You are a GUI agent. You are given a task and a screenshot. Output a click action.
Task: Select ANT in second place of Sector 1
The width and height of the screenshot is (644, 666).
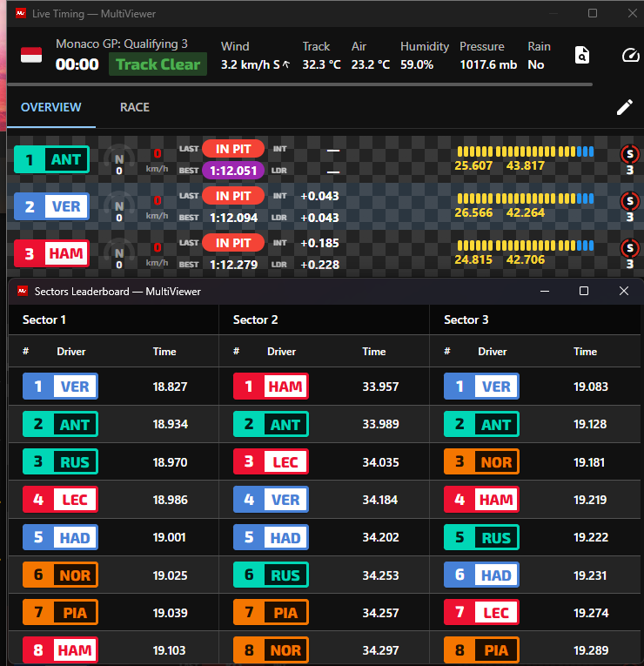pyautogui.click(x=60, y=424)
